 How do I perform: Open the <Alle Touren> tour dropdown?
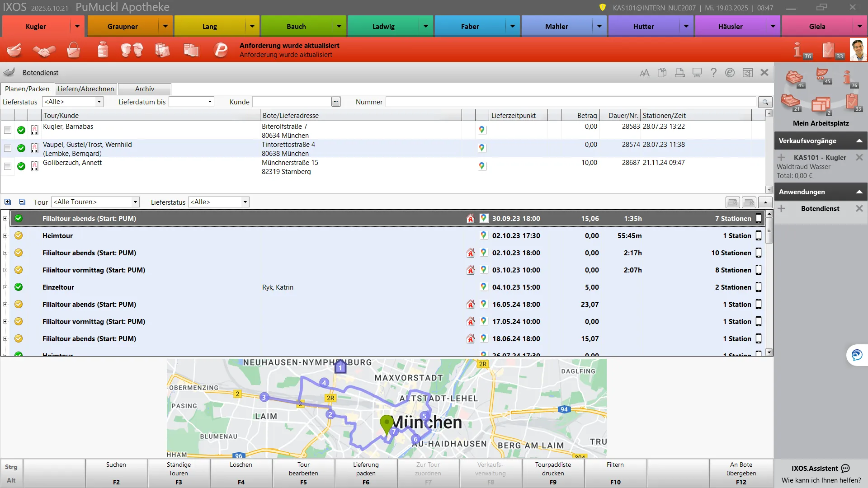point(95,202)
